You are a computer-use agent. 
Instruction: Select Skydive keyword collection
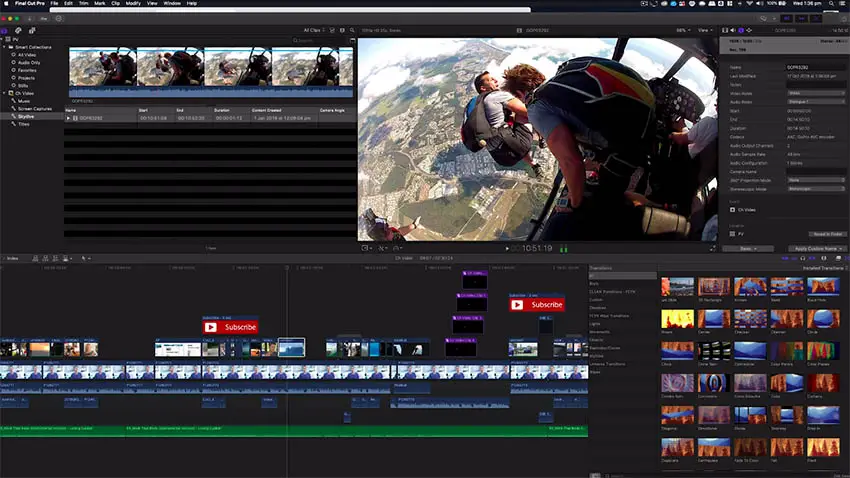[x=25, y=117]
